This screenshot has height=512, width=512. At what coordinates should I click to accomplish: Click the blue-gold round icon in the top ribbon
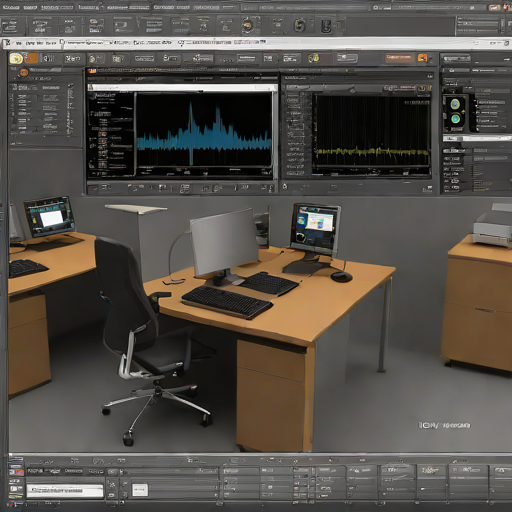pos(299,25)
